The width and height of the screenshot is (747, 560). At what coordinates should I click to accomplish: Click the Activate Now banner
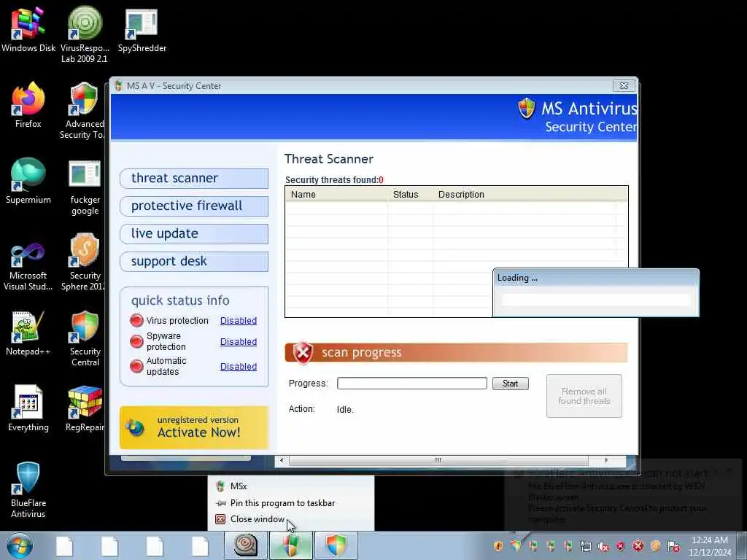click(194, 427)
